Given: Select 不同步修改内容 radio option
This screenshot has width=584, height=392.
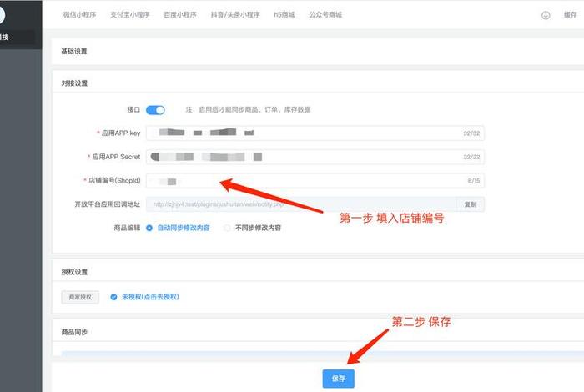Looking at the screenshot, I should (x=253, y=228).
